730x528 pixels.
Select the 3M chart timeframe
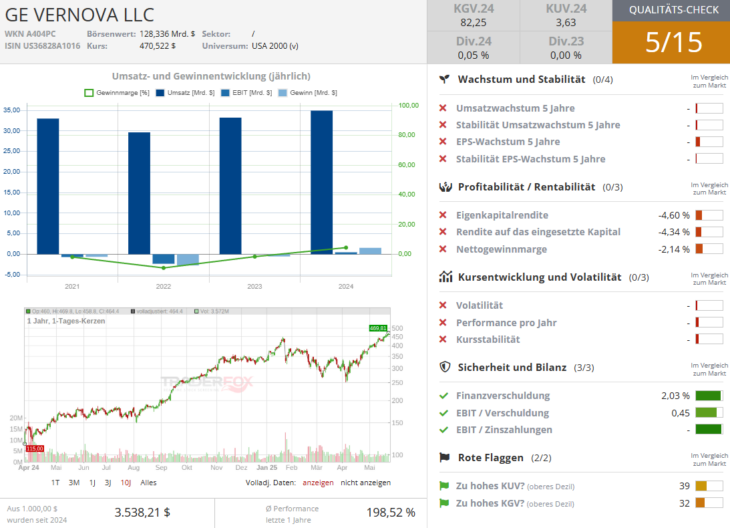(x=74, y=482)
